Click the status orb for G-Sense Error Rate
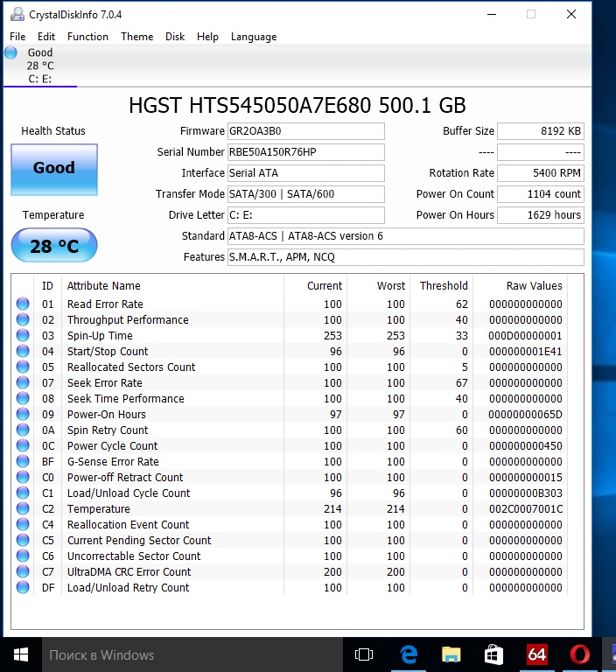The width and height of the screenshot is (616, 672). pyautogui.click(x=23, y=462)
